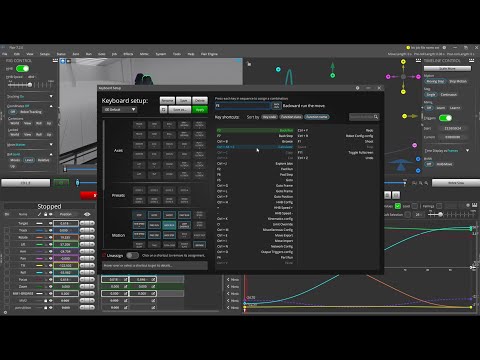This screenshot has height=360, width=480.
Task: Toggle the Triggers switch in Timeline Control
Action: click(445, 118)
